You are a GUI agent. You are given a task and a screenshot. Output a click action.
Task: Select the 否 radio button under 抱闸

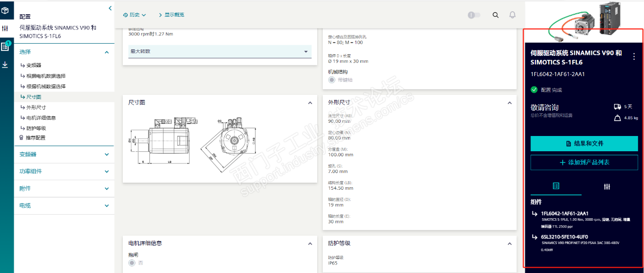pyautogui.click(x=132, y=262)
